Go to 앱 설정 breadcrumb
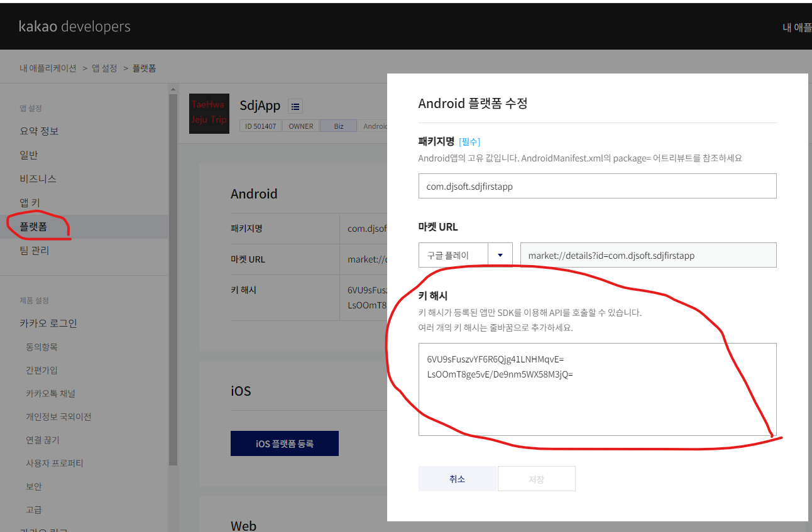This screenshot has width=812, height=532. tap(104, 68)
